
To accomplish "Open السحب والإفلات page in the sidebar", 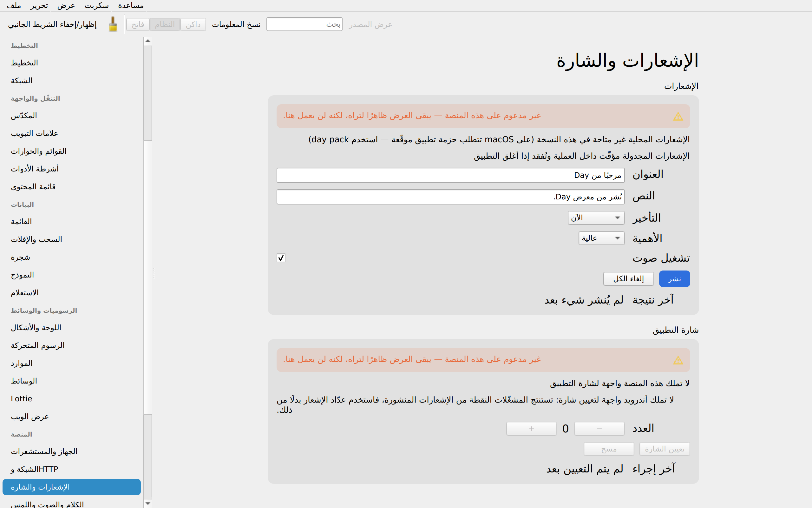I will coord(71,239).
